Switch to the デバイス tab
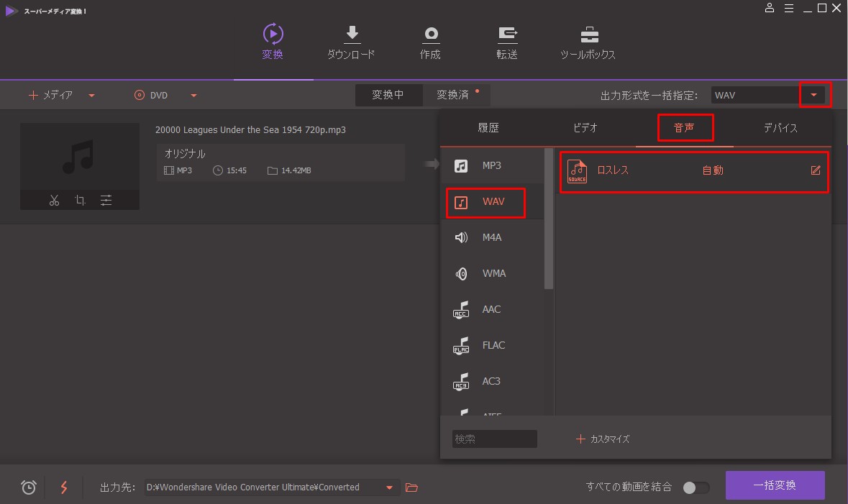Image resolution: width=848 pixels, height=504 pixels. [780, 128]
